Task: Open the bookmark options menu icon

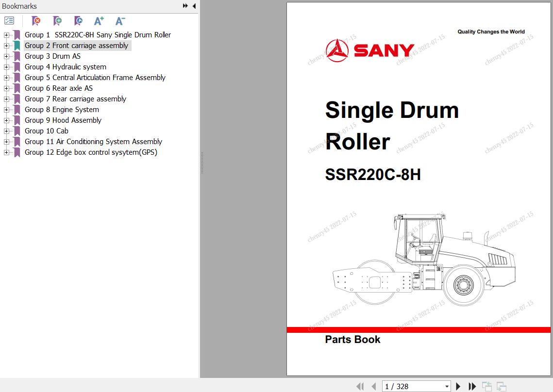Action: click(9, 21)
